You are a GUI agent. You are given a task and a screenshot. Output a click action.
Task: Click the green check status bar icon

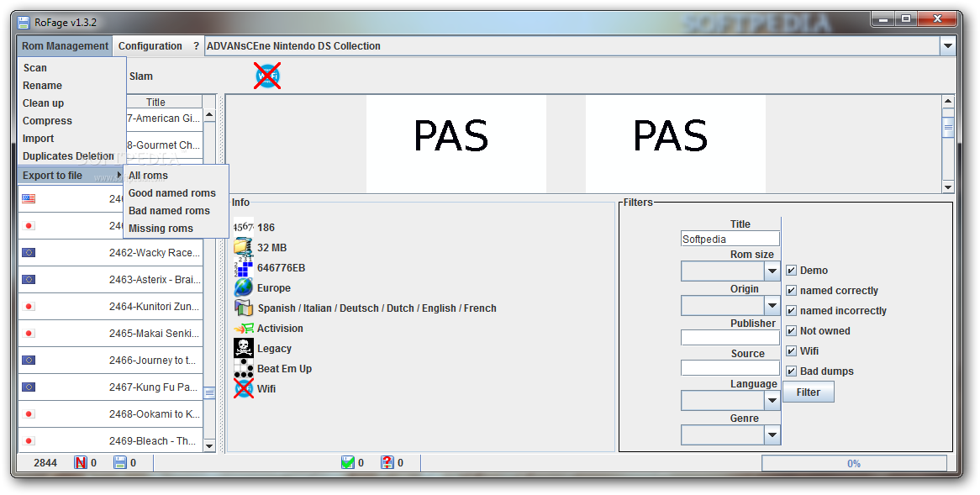[x=348, y=462]
